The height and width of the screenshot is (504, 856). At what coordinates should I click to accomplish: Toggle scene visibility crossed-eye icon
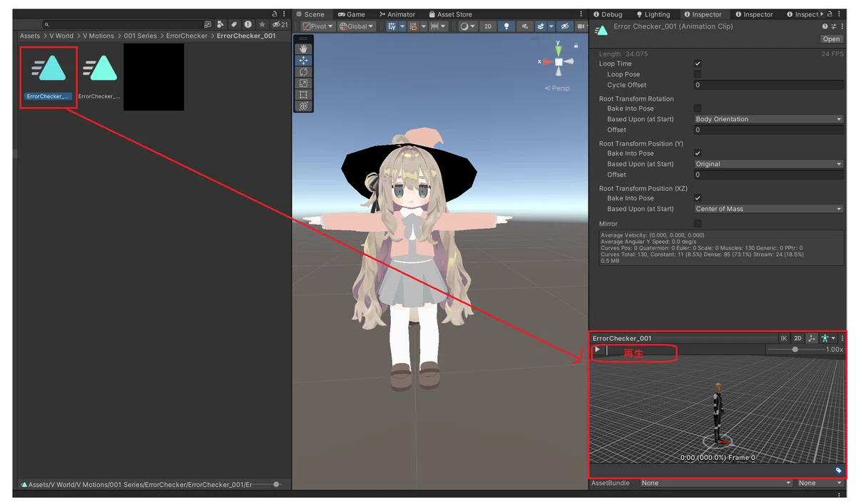tap(564, 26)
